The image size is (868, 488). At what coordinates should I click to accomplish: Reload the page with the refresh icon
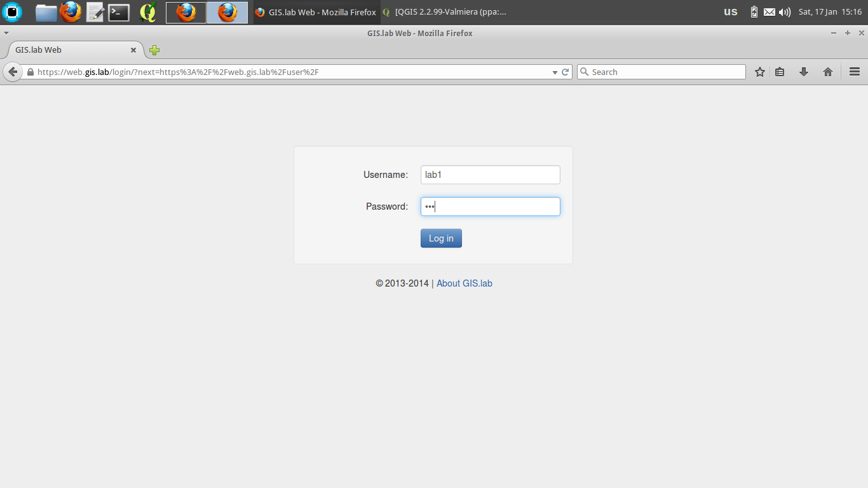tap(565, 72)
